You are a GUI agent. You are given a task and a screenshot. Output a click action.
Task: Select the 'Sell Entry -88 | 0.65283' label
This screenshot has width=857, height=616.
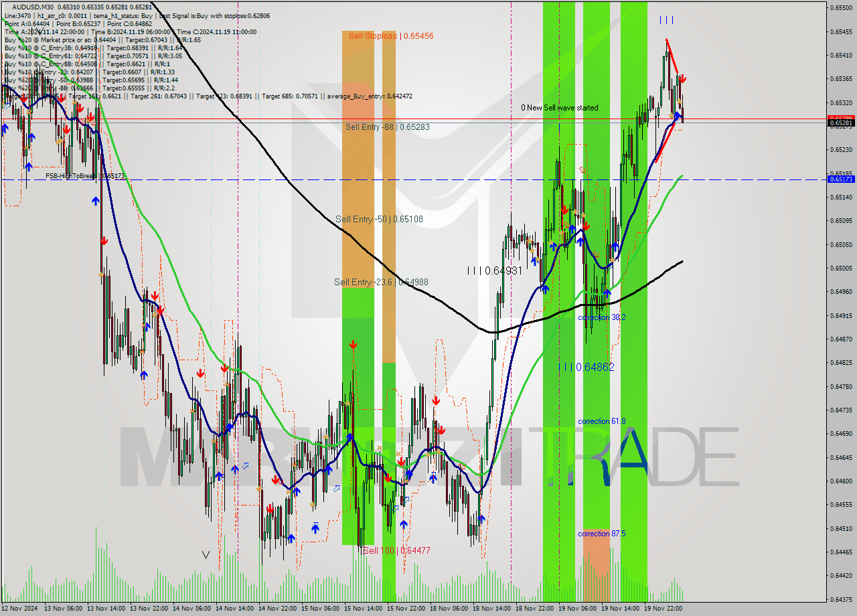tap(388, 127)
